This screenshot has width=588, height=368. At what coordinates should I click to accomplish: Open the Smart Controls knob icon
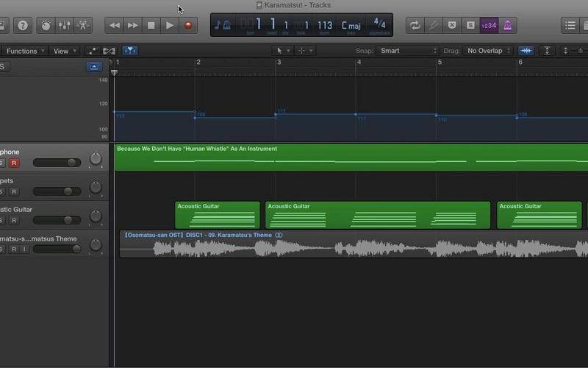46,25
